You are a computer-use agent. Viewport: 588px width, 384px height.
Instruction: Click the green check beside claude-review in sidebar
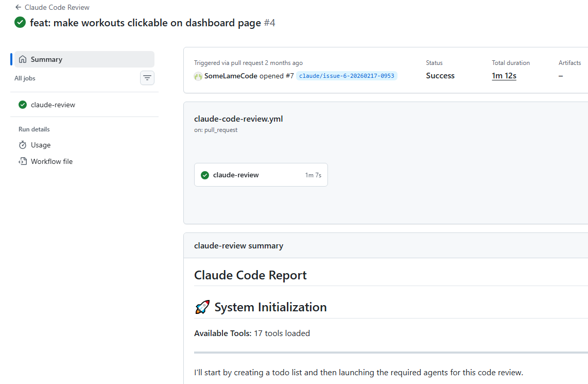tap(22, 104)
